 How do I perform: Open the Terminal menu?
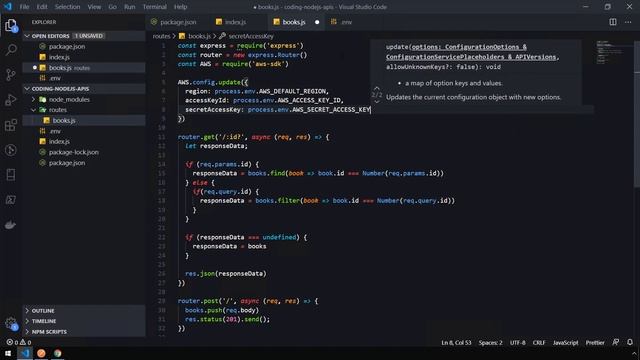[x=155, y=7]
